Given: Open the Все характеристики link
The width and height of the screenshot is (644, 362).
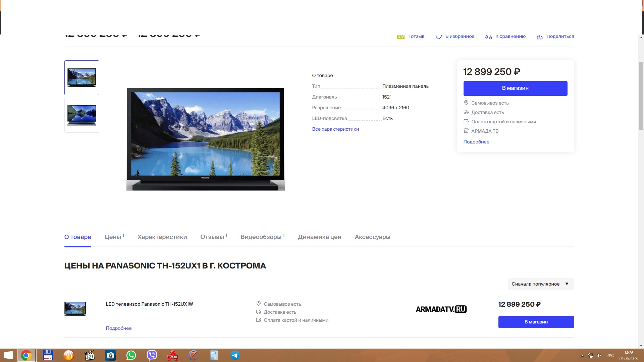Looking at the screenshot, I should [335, 129].
